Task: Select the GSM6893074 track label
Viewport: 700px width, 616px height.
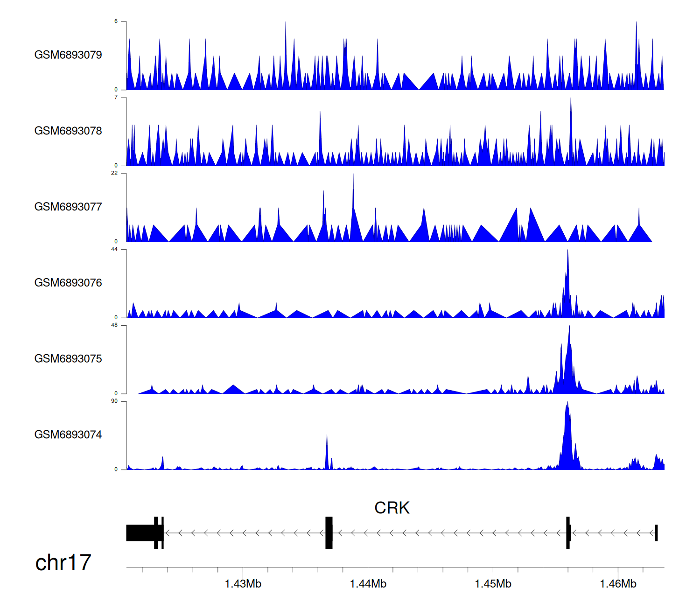Action: [x=68, y=435]
